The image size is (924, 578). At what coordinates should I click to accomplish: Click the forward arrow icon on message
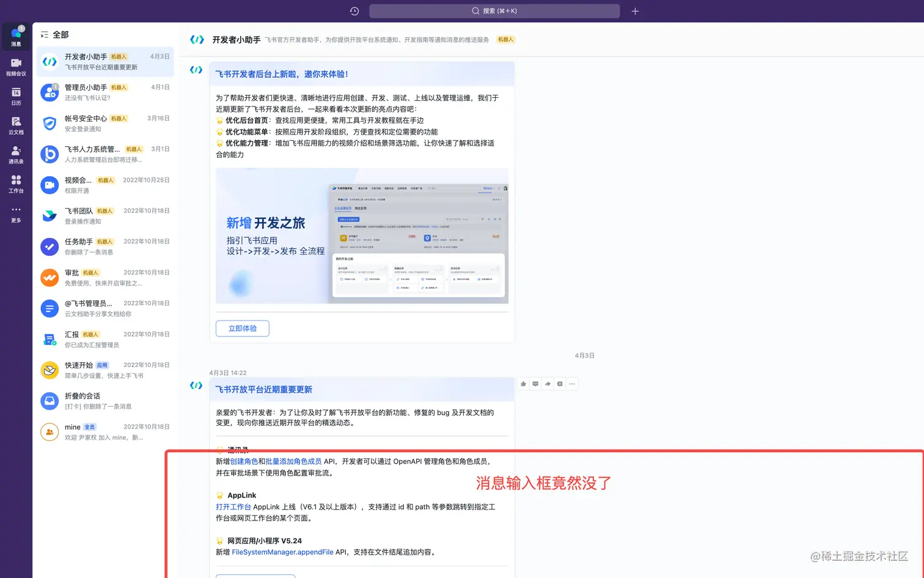tap(548, 384)
